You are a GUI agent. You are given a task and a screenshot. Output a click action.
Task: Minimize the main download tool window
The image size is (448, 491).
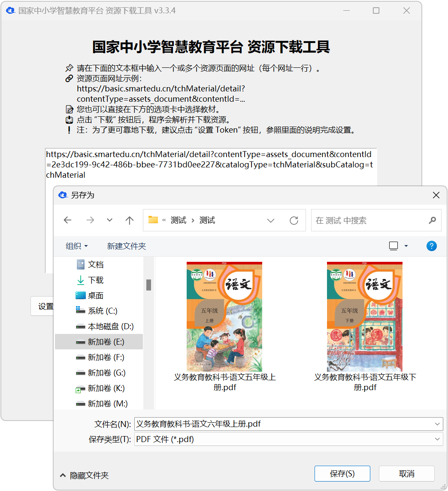pyautogui.click(x=346, y=10)
